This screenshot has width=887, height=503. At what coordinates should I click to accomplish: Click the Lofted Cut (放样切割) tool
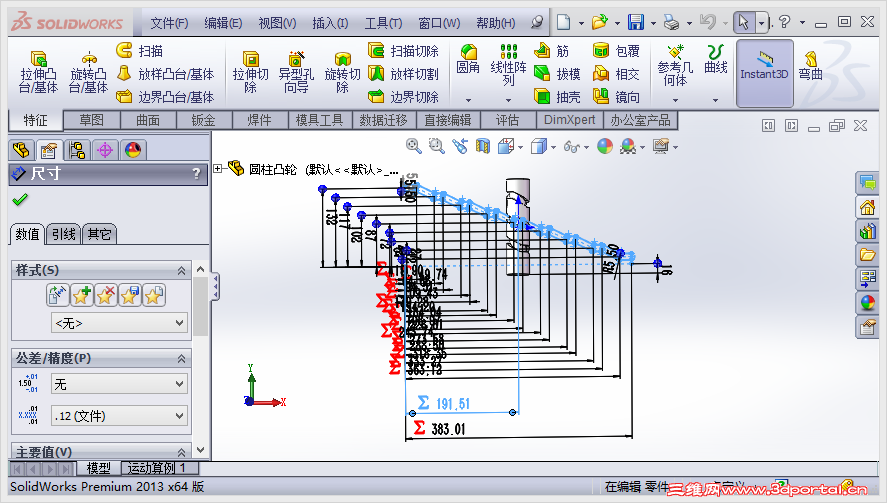403,74
